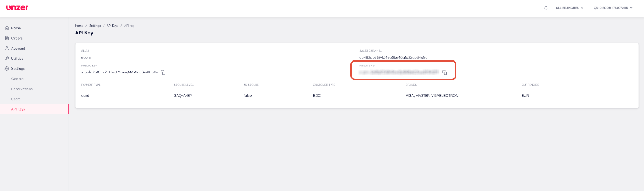Click the 3D Secure column header
The height and width of the screenshot is (191, 644).
click(251, 85)
